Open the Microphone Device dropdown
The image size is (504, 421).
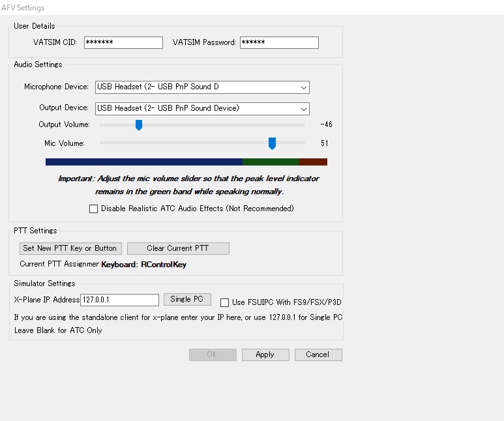tap(202, 87)
